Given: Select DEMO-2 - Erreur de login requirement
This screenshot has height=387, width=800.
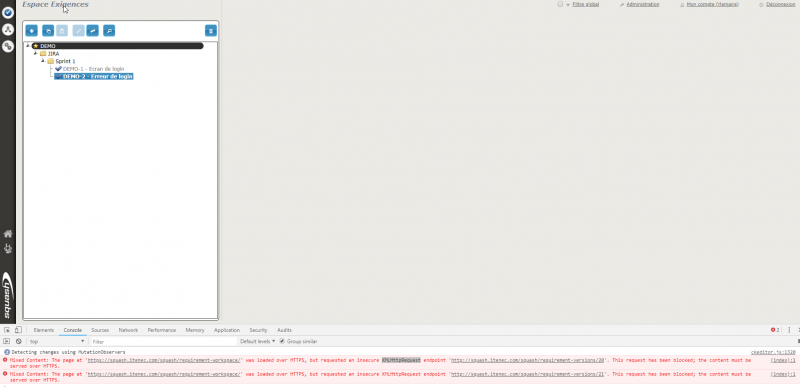Looking at the screenshot, I should click(x=94, y=76).
